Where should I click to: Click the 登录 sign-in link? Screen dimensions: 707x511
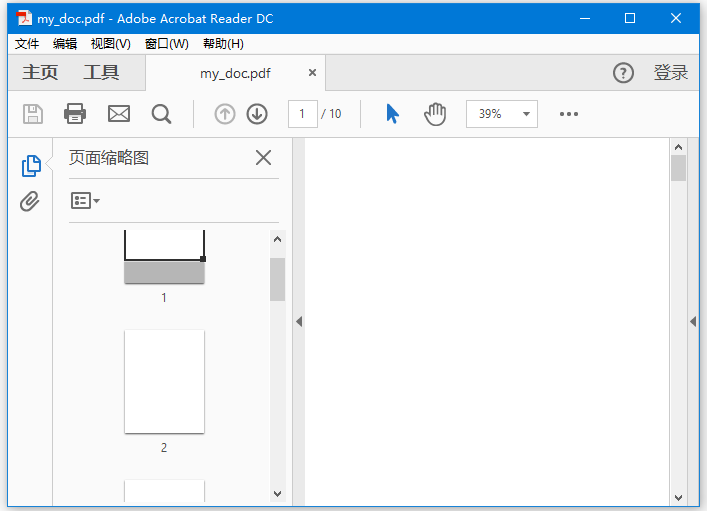(670, 73)
